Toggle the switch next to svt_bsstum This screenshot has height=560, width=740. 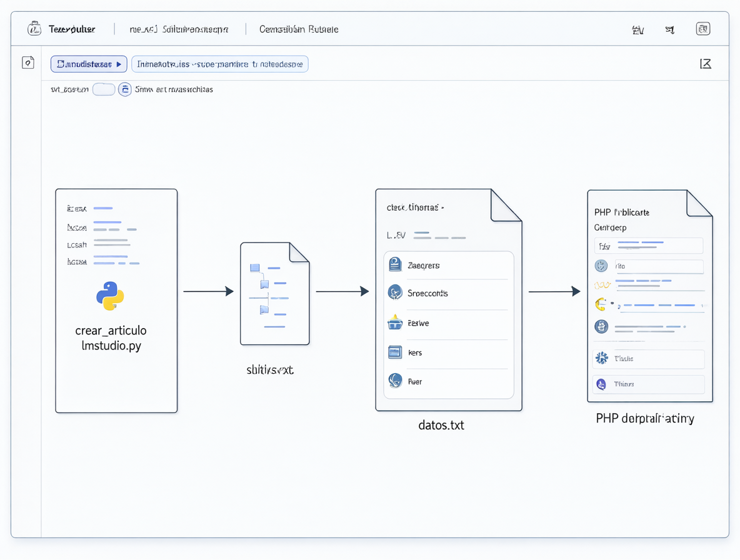click(104, 89)
